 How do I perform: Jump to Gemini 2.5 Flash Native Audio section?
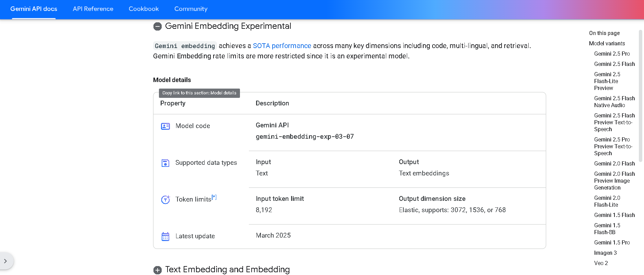tap(614, 102)
